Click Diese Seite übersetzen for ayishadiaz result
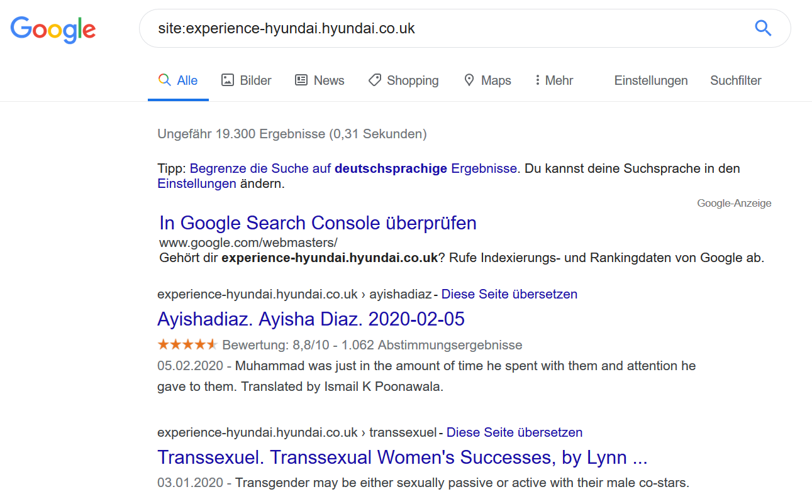 point(509,294)
